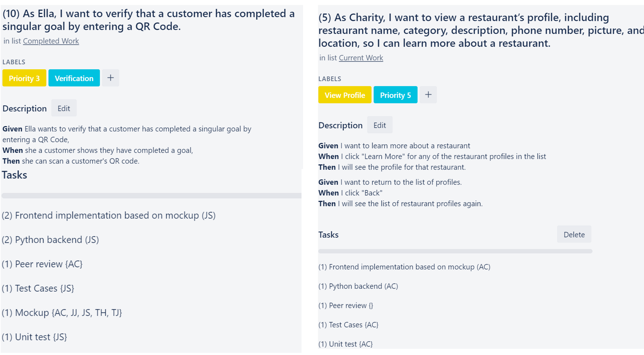Select the Peer review {AC} task
Screen dimensions: 644x355
[42, 264]
